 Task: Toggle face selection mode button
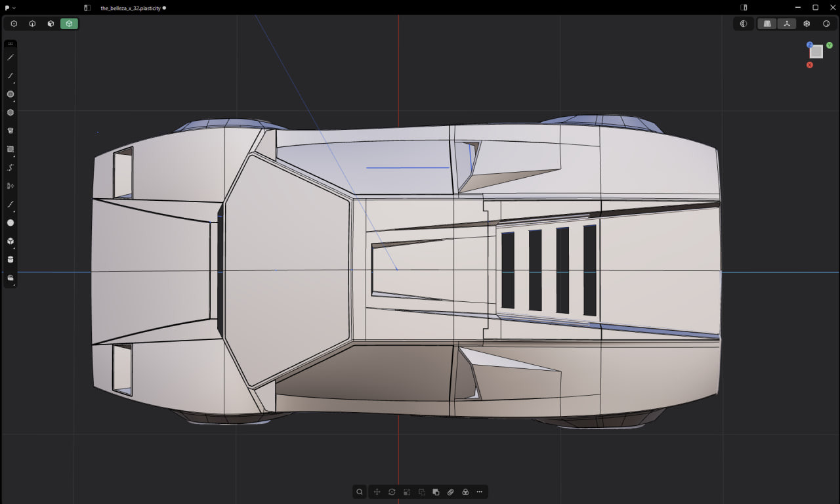click(x=51, y=24)
